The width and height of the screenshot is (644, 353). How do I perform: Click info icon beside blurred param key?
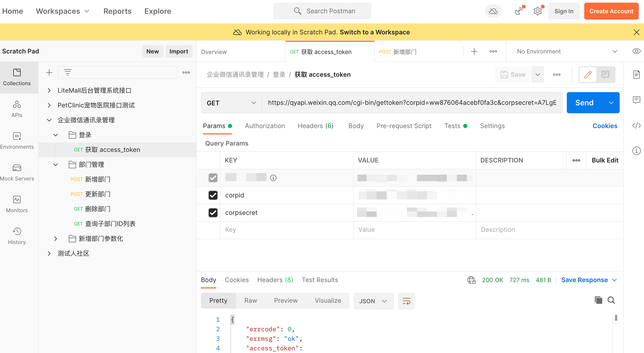point(273,178)
